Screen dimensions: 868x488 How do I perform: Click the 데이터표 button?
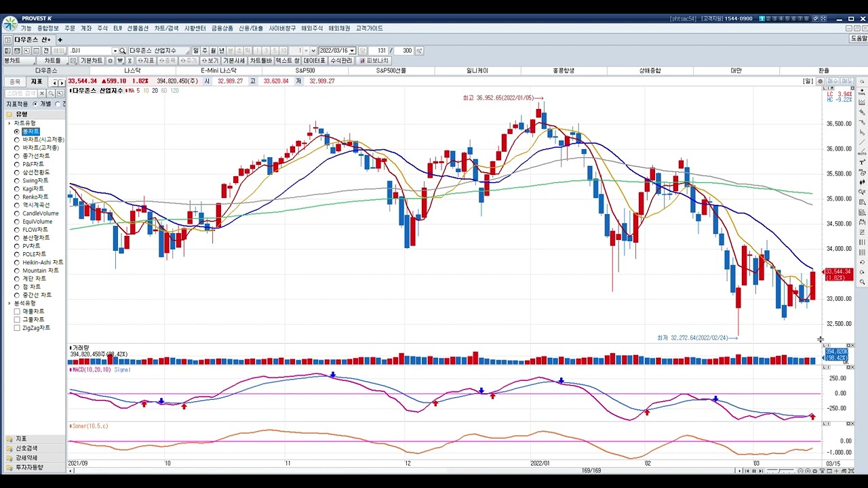[x=314, y=60]
